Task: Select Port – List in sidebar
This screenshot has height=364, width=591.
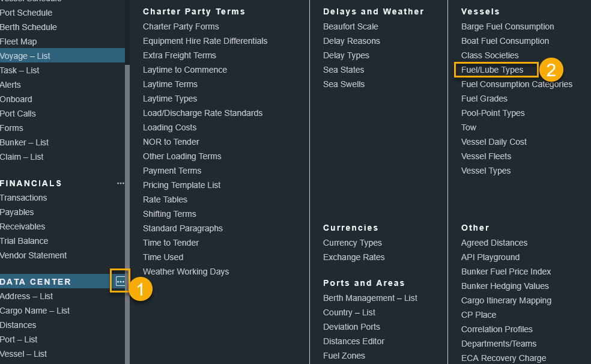Action: [x=19, y=339]
